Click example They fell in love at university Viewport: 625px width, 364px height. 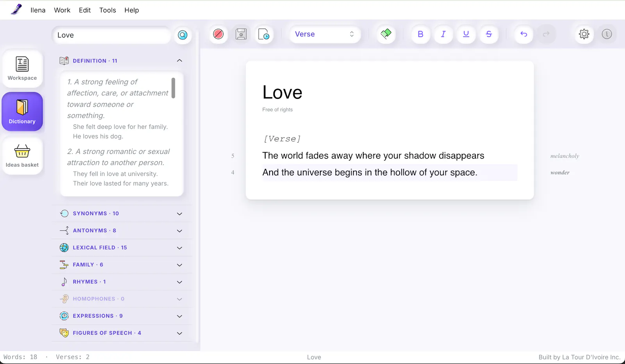[x=115, y=174]
